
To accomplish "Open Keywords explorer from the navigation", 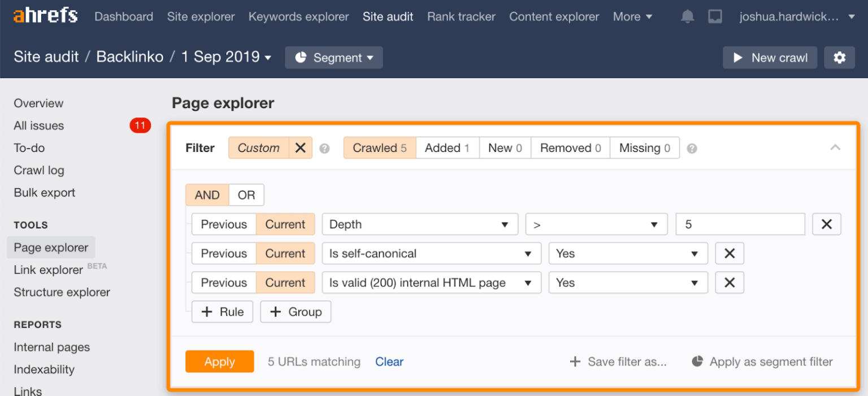I will pyautogui.click(x=298, y=16).
